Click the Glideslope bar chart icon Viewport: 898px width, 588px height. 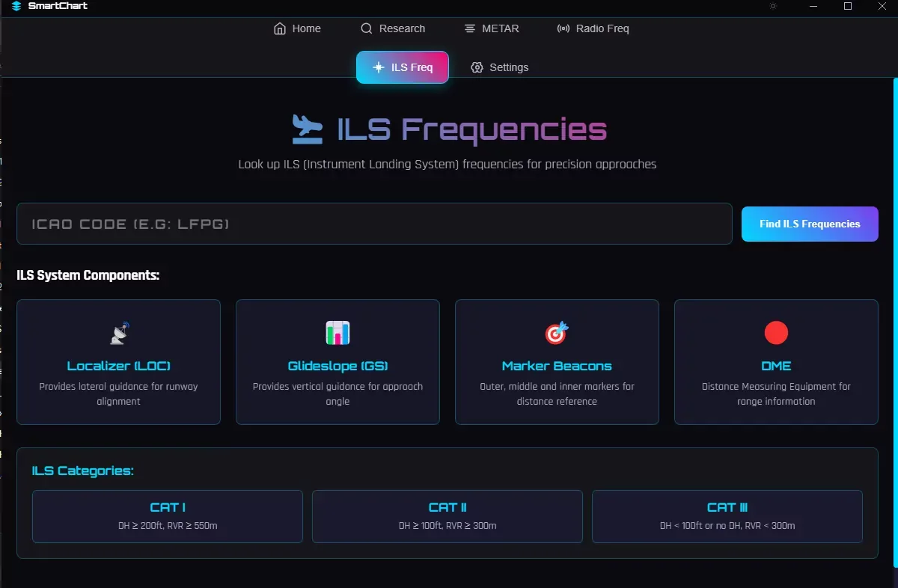tap(337, 333)
